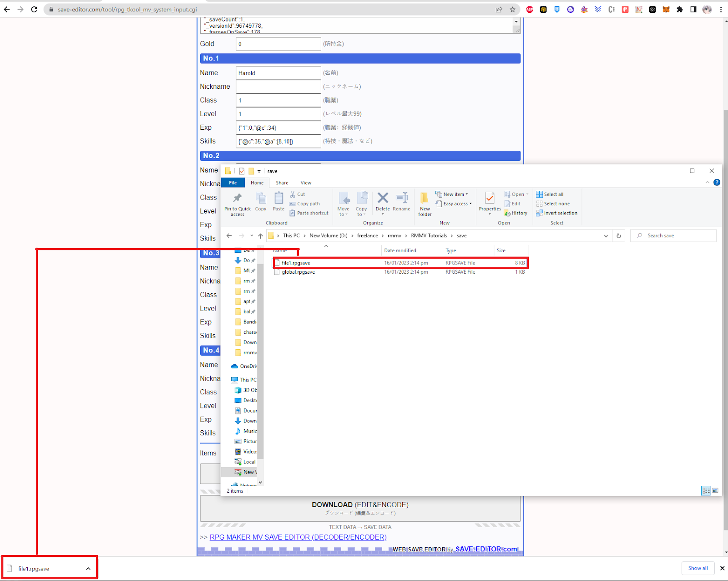This screenshot has height=581, width=728.
Task: Switch to the Home ribbon tab
Action: tap(257, 183)
